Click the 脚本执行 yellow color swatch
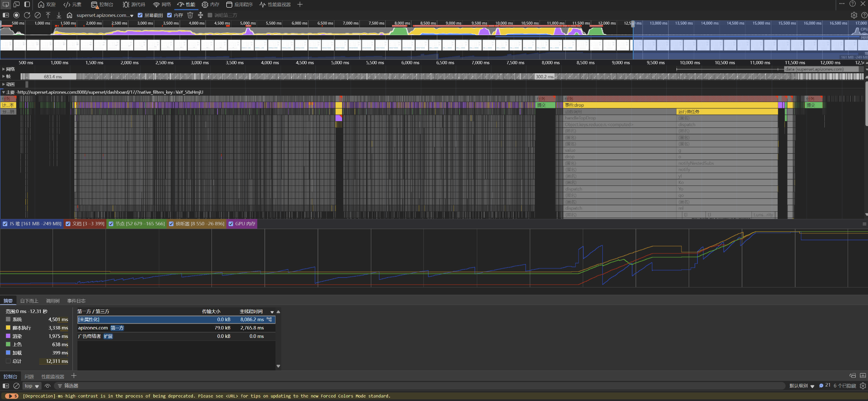Image resolution: width=868 pixels, height=401 pixels. pyautogui.click(x=8, y=328)
